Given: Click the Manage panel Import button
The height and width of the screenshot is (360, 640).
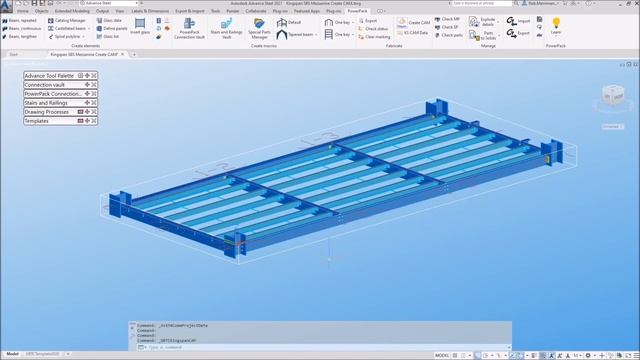Looking at the screenshot, I should [518, 21].
